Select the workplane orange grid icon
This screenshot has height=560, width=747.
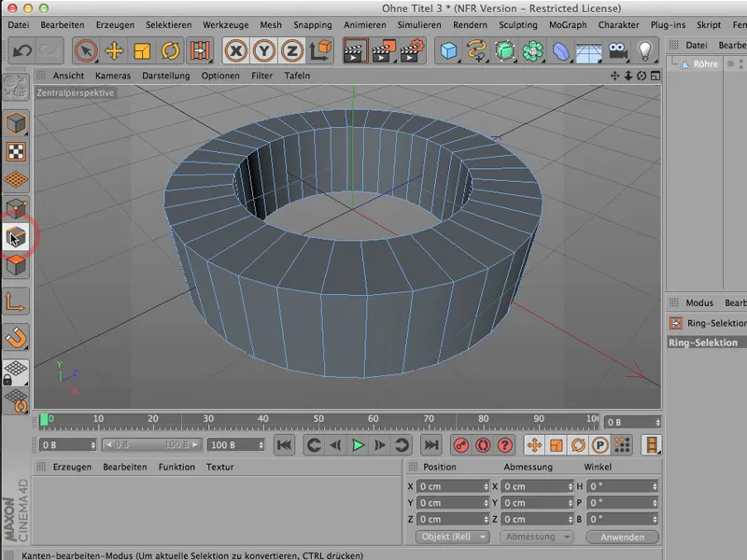16,180
